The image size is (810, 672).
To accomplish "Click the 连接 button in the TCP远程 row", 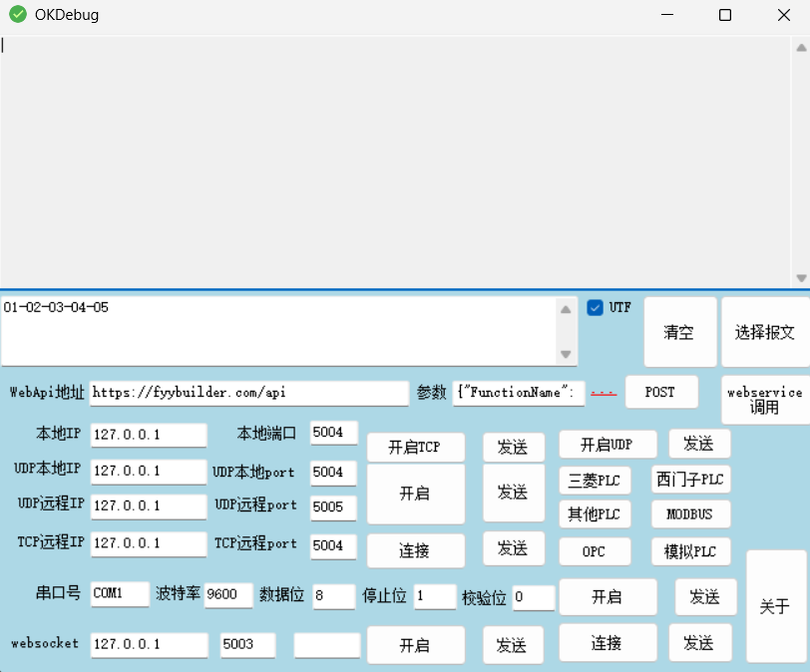I will point(415,550).
